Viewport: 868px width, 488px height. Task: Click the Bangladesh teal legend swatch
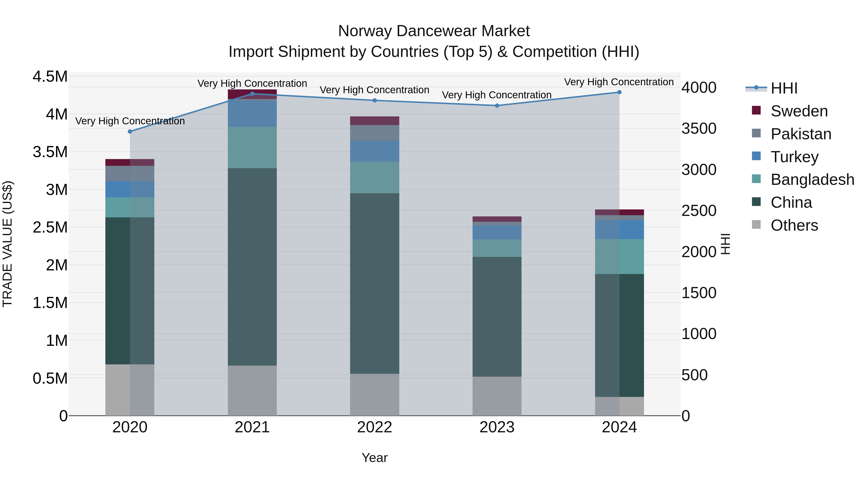click(756, 179)
